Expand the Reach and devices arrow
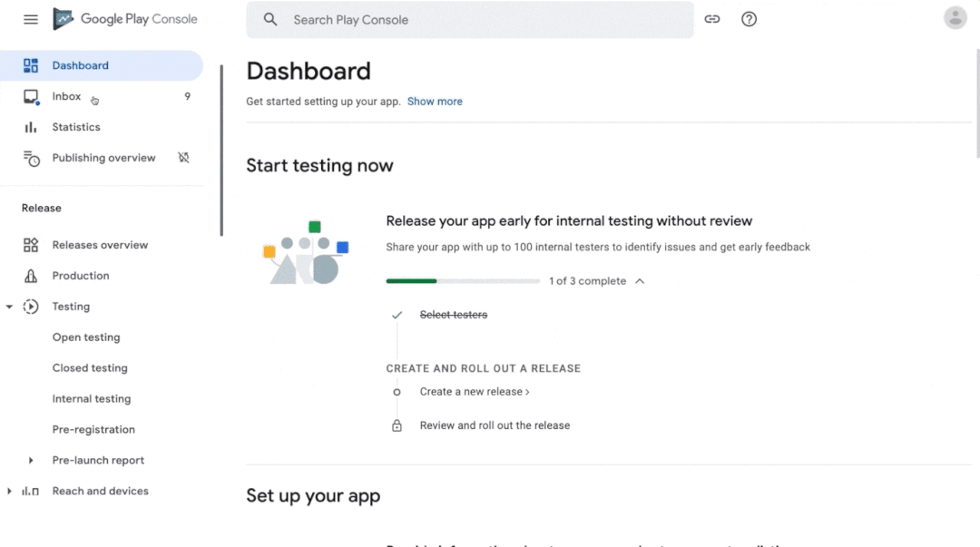Image resolution: width=980 pixels, height=547 pixels. pos(9,492)
